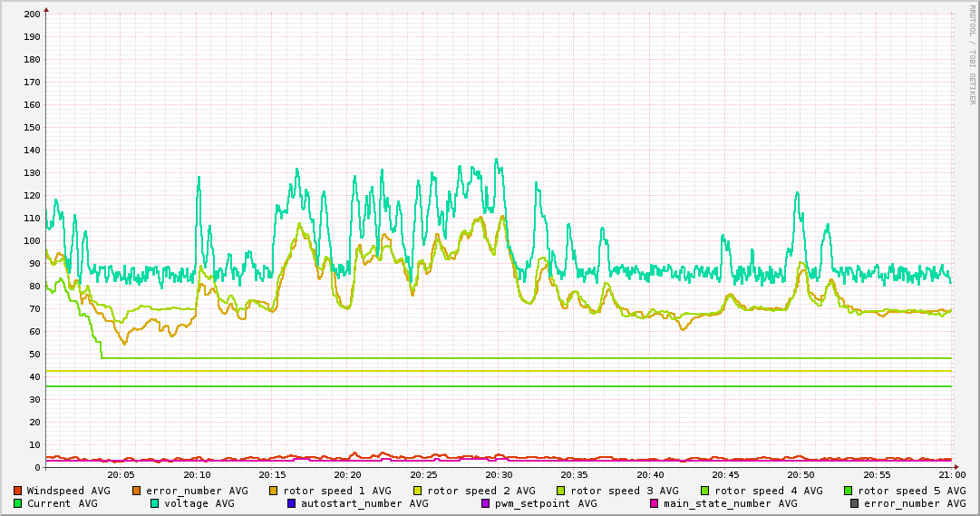Click the 200 value on the y-axis
The height and width of the screenshot is (516, 980).
32,14
